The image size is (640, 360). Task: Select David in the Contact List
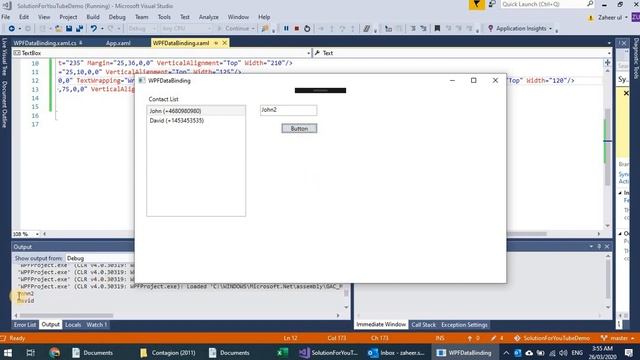pyautogui.click(x=196, y=121)
